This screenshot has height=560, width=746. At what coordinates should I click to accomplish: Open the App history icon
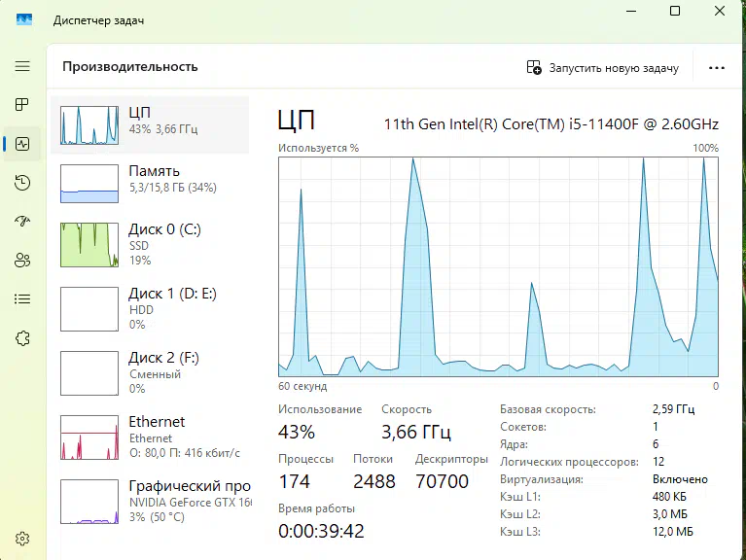[x=22, y=183]
